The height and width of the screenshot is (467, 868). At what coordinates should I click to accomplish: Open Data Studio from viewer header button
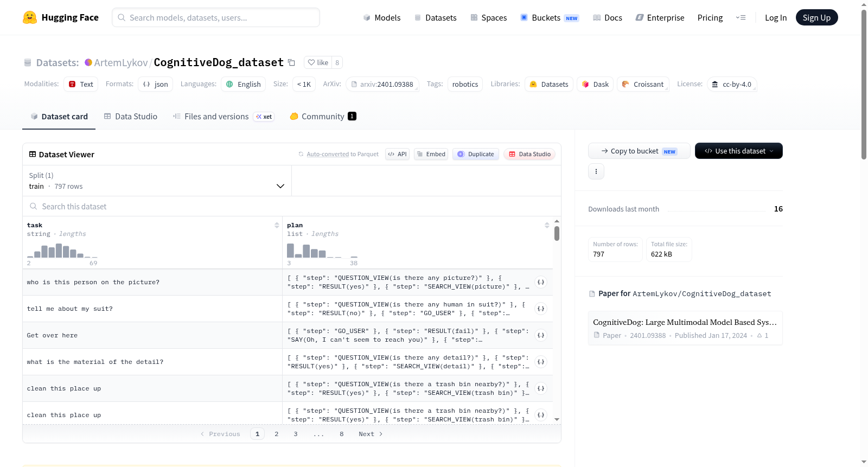click(529, 154)
